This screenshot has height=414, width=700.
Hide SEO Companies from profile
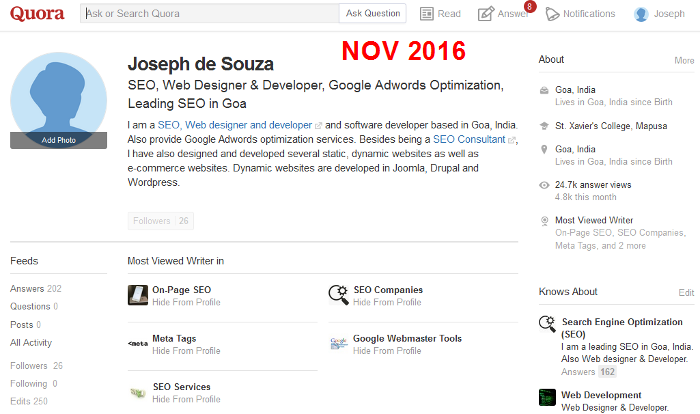tap(387, 302)
